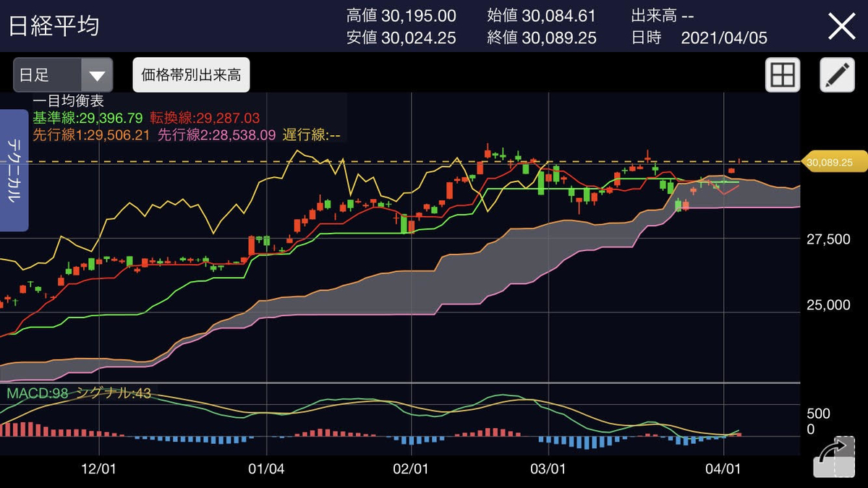Image resolution: width=868 pixels, height=488 pixels.
Task: Tap the 03/01 date axis label
Action: pyautogui.click(x=548, y=469)
